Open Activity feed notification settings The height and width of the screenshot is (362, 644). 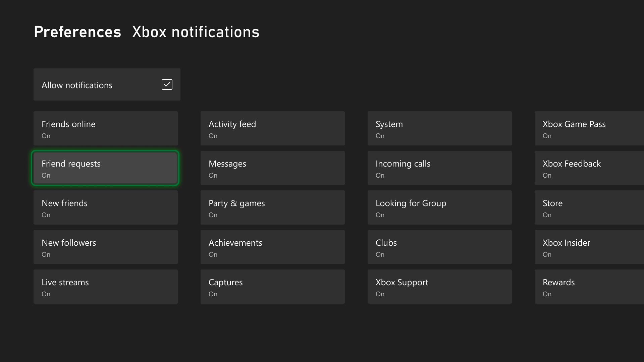[x=272, y=128]
